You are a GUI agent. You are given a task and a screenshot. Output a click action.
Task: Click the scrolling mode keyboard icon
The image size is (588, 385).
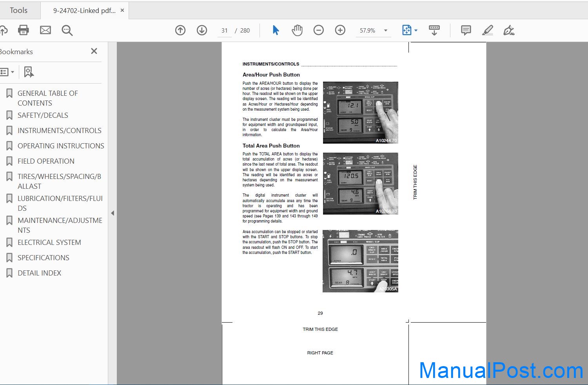point(434,30)
